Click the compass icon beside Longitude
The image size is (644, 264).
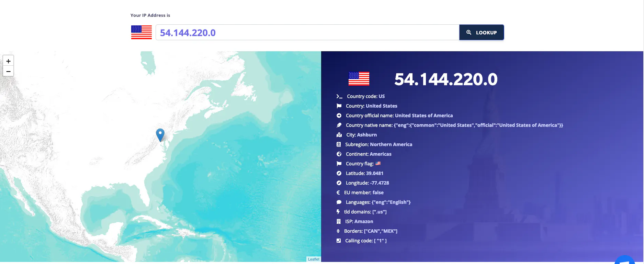pos(339,183)
